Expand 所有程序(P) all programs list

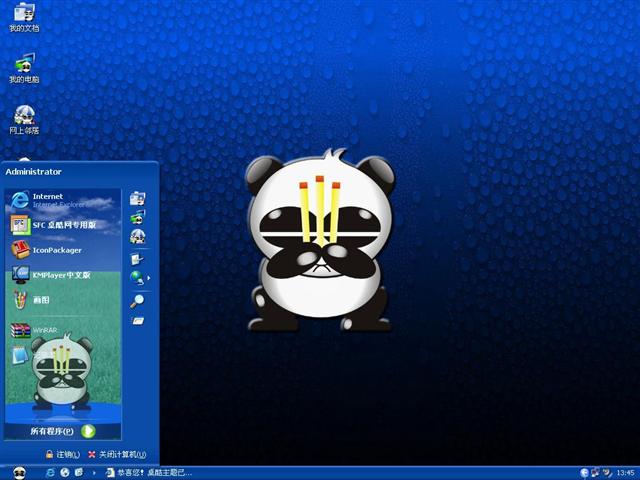pos(62,431)
